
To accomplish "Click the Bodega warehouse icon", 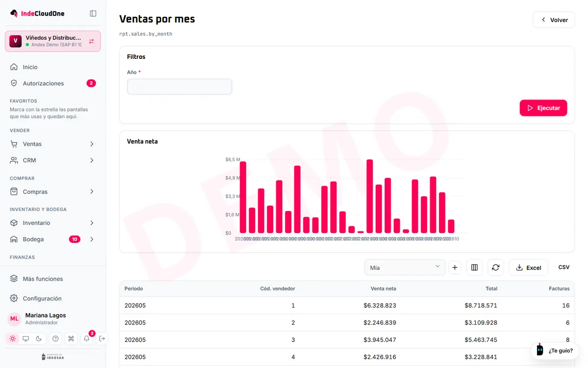I will click(x=14, y=239).
